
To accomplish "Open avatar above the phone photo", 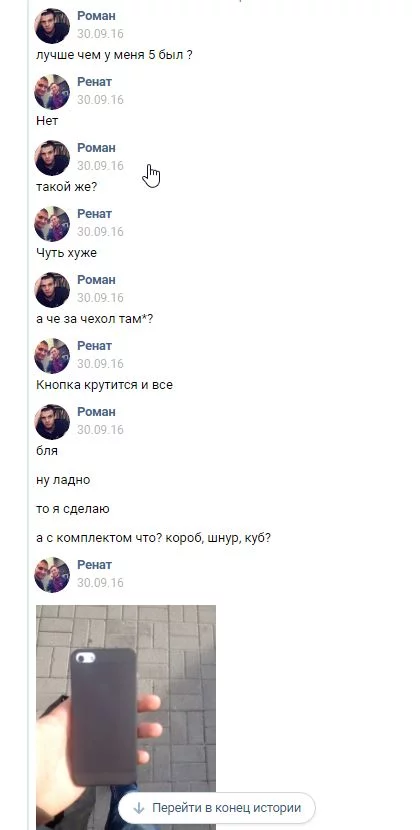I will point(52,575).
